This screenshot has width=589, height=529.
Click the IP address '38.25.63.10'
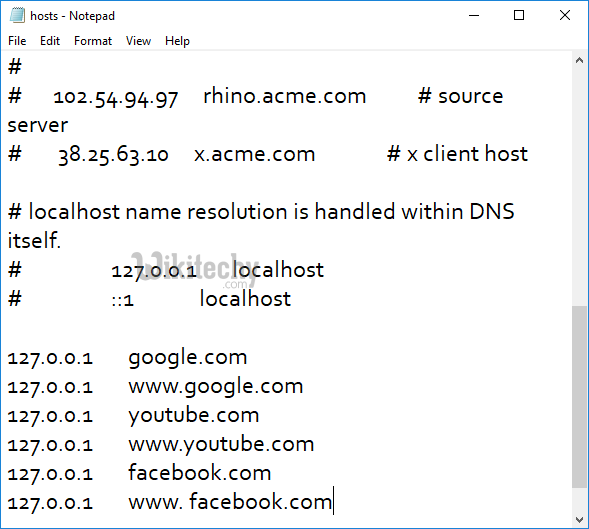[113, 155]
